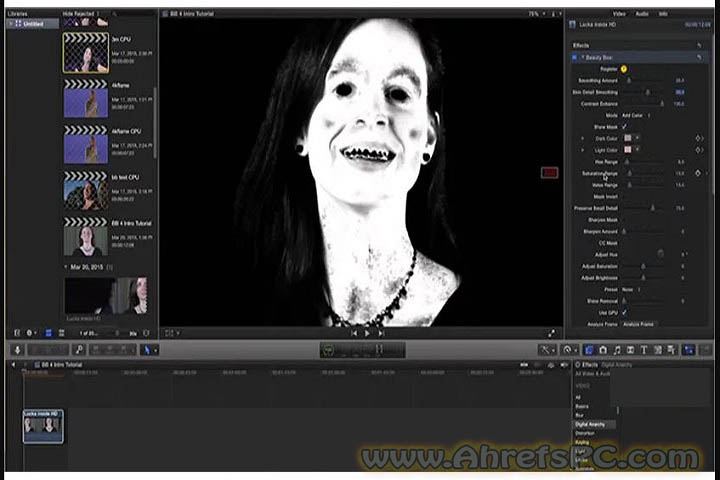Expand the Light Color disclosure triangle
The height and width of the screenshot is (480, 720).
(x=583, y=150)
